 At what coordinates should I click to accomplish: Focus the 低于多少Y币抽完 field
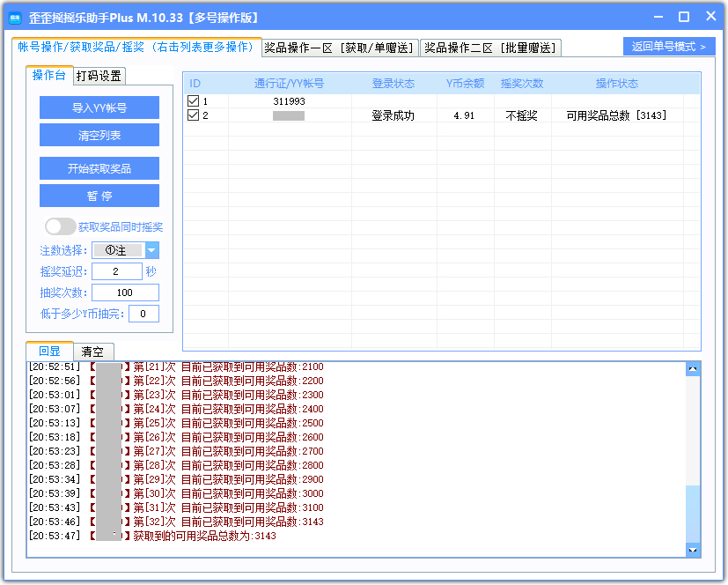tap(144, 315)
